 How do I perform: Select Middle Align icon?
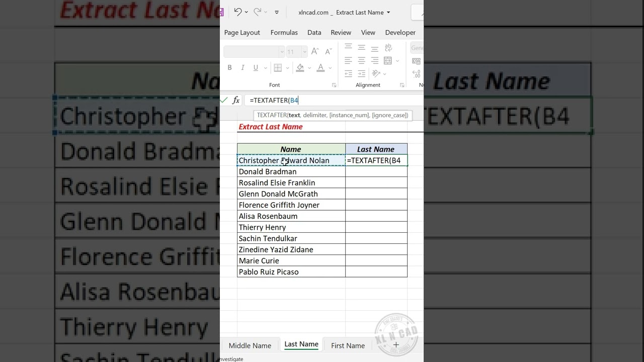(x=361, y=48)
